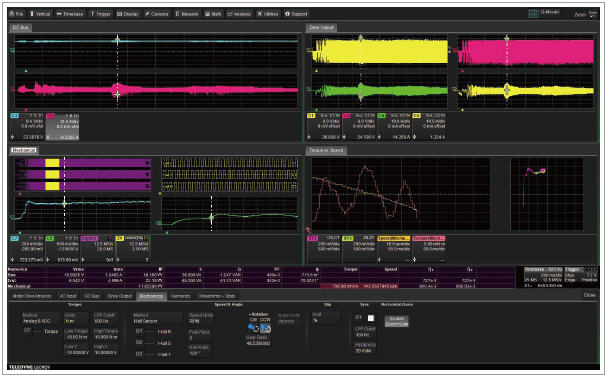Click the Disable ZoomGate toggle button
607x377 pixels.
(396, 321)
